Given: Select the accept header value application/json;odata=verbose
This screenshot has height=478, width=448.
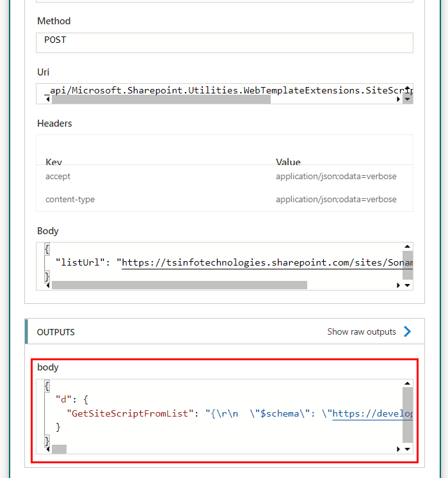Looking at the screenshot, I should click(x=336, y=177).
